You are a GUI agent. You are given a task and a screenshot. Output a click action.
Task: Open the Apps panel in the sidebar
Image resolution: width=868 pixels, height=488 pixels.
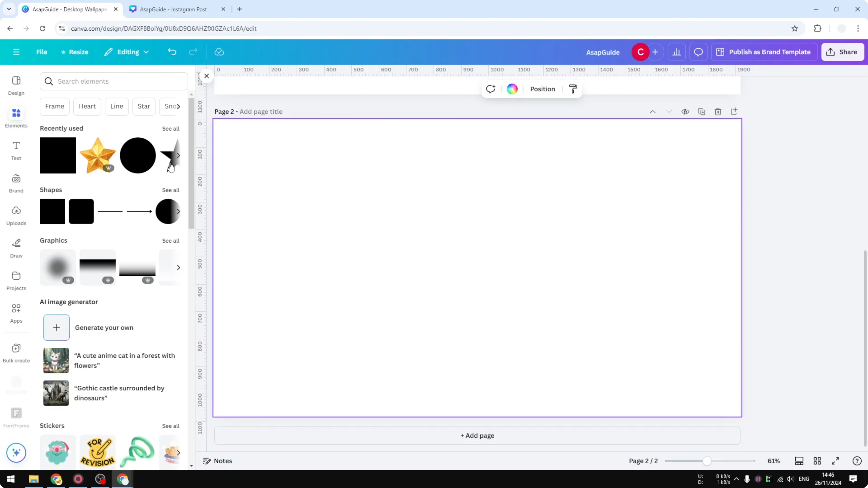pyautogui.click(x=16, y=313)
